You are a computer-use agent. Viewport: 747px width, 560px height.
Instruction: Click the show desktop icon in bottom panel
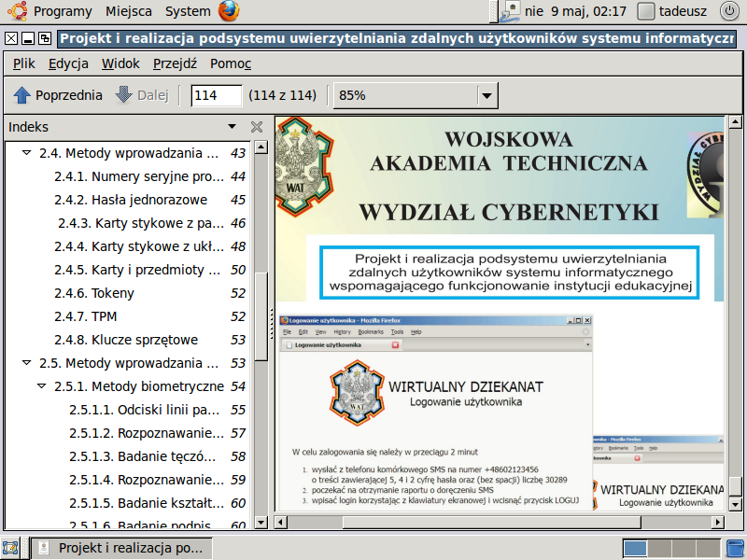tap(11, 548)
